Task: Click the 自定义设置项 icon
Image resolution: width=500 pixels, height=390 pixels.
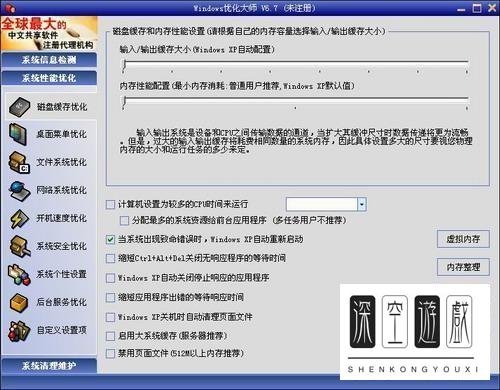Action: (19, 331)
